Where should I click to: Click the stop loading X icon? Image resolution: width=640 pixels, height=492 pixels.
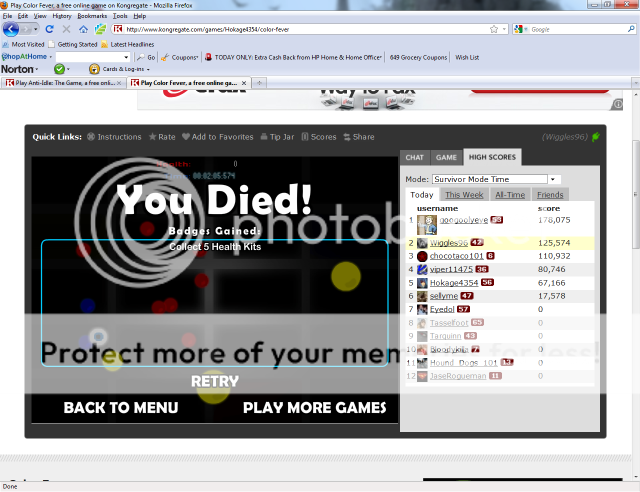click(67, 29)
